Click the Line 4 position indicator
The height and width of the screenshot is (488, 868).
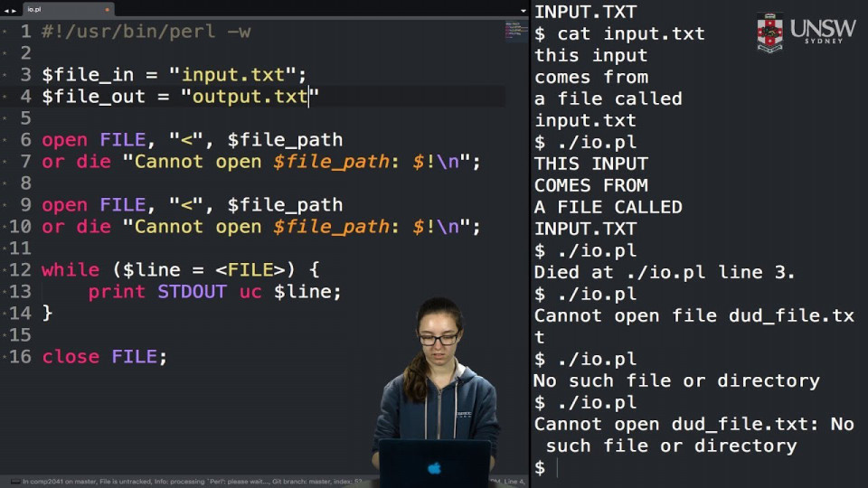[514, 481]
